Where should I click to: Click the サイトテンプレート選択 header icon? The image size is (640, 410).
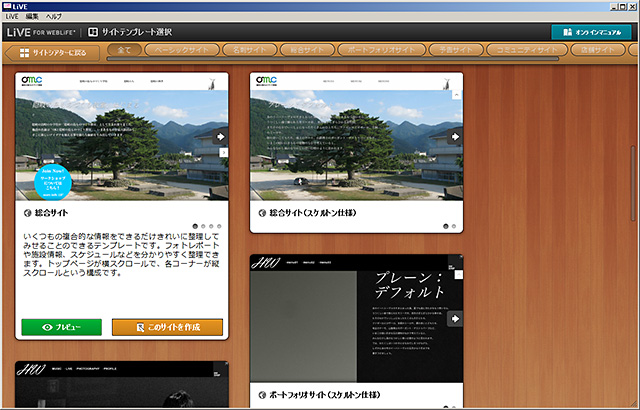pyautogui.click(x=94, y=32)
